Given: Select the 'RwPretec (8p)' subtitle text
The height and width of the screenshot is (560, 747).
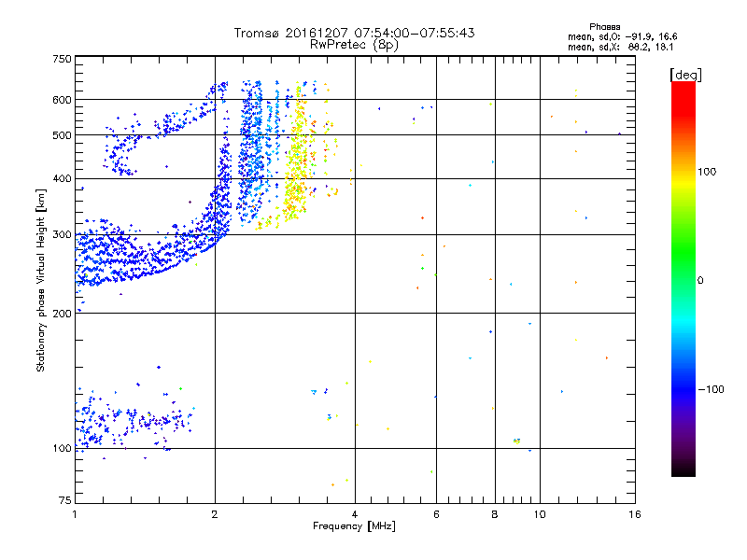Looking at the screenshot, I should pyautogui.click(x=354, y=45).
